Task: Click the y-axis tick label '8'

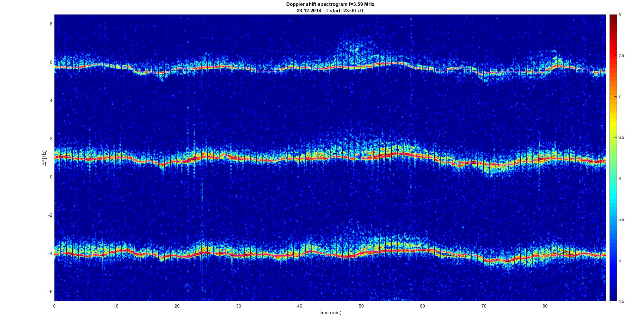Action: click(51, 24)
